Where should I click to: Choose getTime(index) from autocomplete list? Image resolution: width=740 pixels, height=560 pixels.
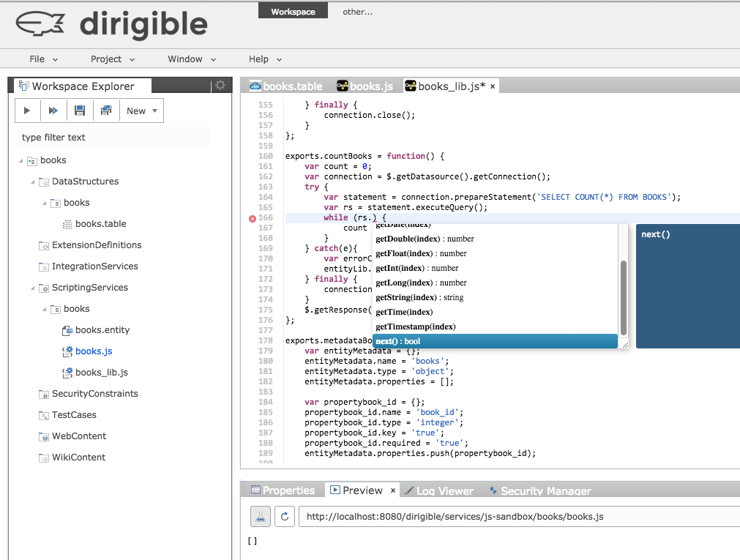point(495,312)
